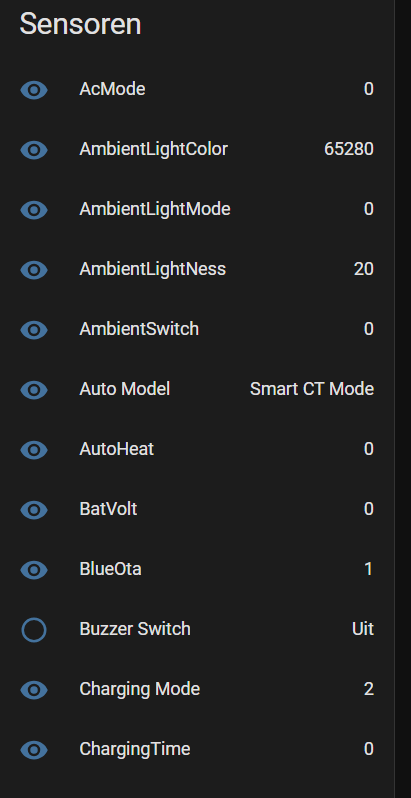Click the Charging Mode label
Screen dimensions: 411x798
point(140,689)
